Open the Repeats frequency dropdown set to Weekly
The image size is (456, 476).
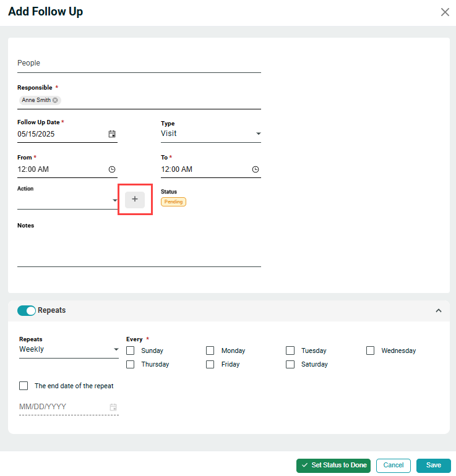[x=68, y=349]
